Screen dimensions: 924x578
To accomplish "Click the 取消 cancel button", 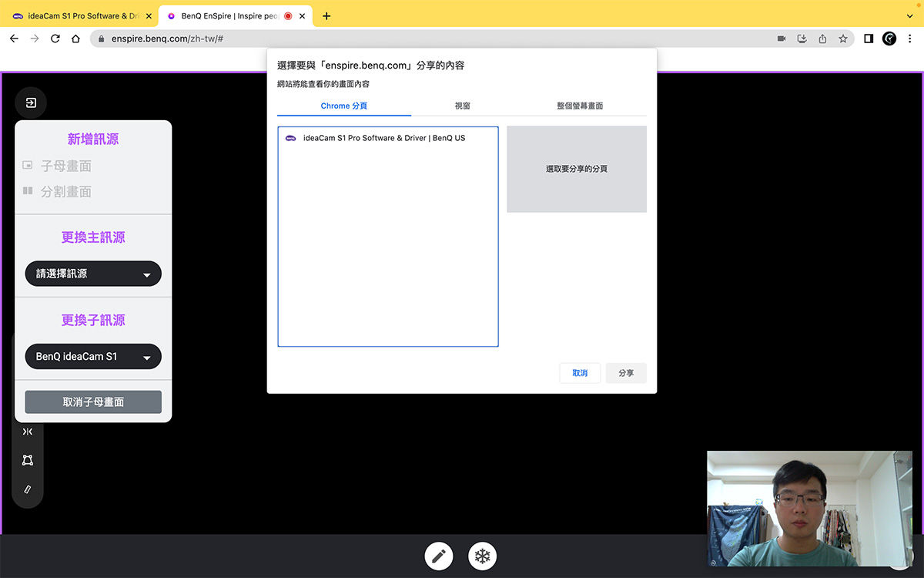I will point(580,373).
